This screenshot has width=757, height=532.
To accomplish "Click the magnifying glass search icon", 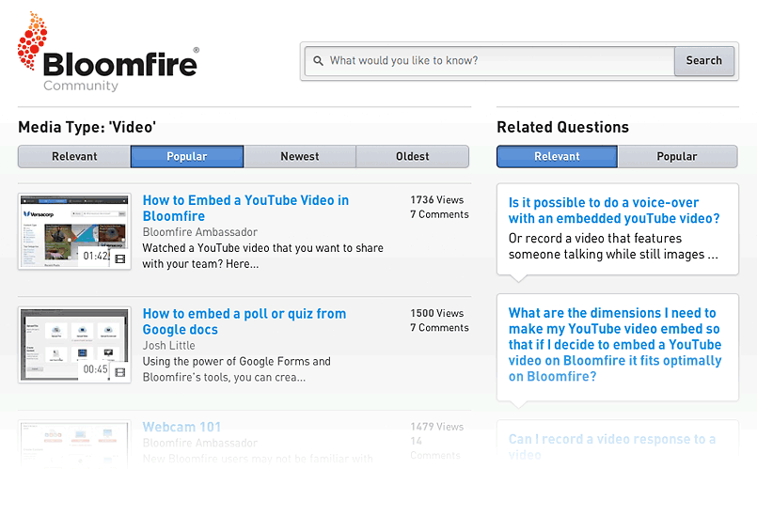I will pos(319,61).
